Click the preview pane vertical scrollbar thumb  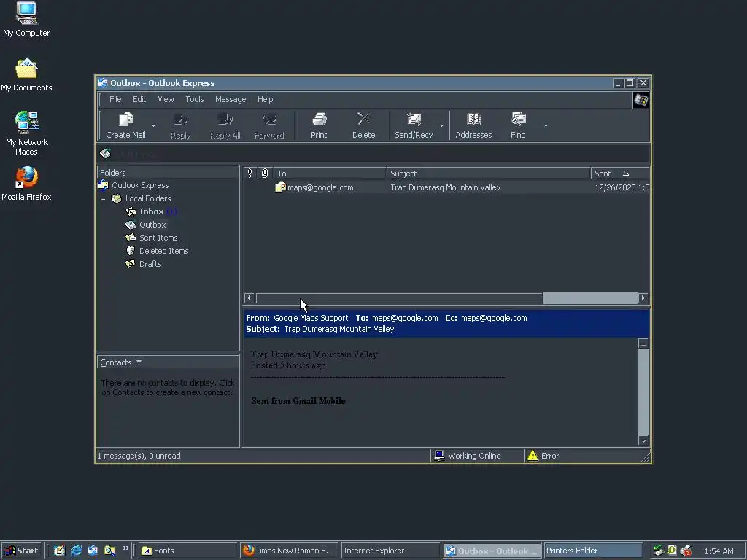click(x=643, y=392)
